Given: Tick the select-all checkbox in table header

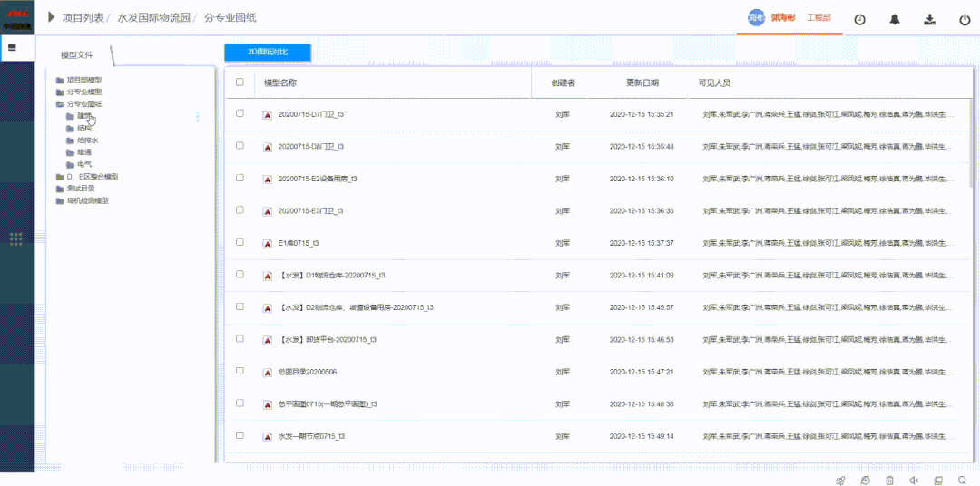Looking at the screenshot, I should 240,83.
